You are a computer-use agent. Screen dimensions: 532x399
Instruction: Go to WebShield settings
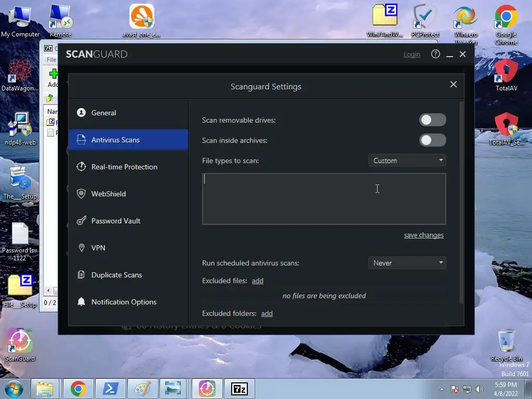(x=128, y=194)
